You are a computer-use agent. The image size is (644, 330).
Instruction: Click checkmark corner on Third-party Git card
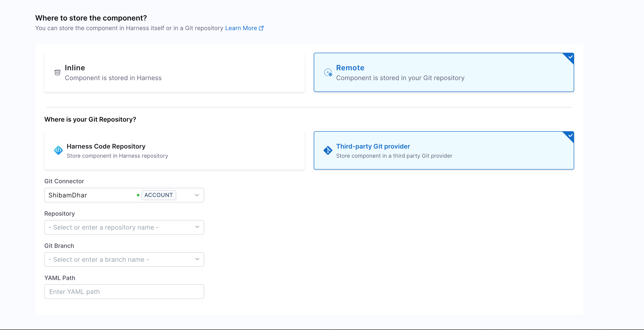570,136
